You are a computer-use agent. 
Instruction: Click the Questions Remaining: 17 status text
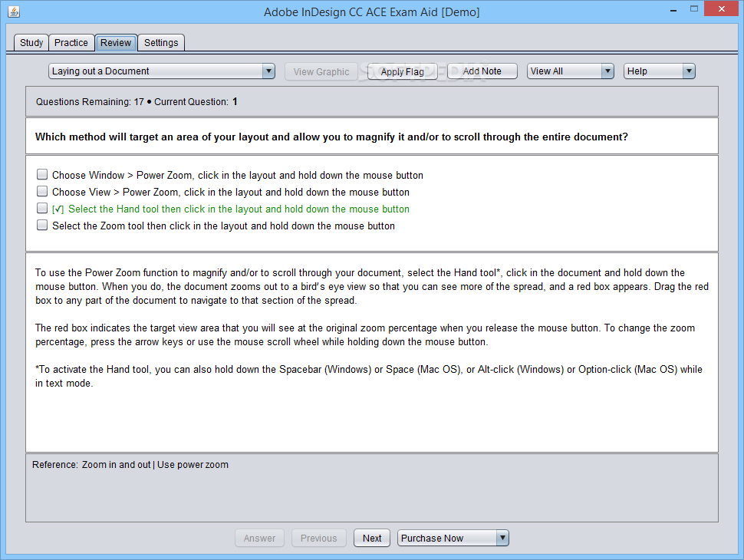(90, 101)
